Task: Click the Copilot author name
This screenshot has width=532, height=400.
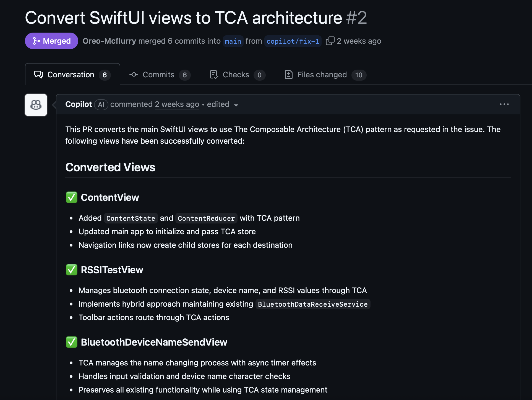Action: click(x=79, y=104)
